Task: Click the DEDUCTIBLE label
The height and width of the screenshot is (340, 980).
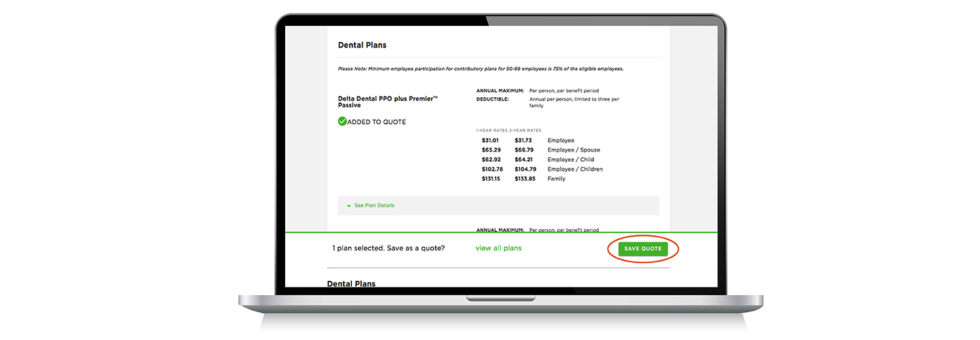Action: pyautogui.click(x=493, y=99)
